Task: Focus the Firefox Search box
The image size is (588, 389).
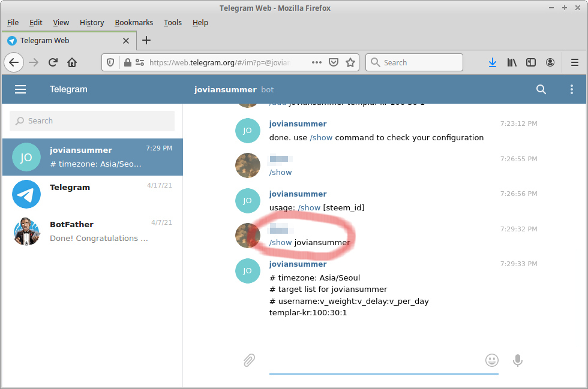Action: coord(414,62)
